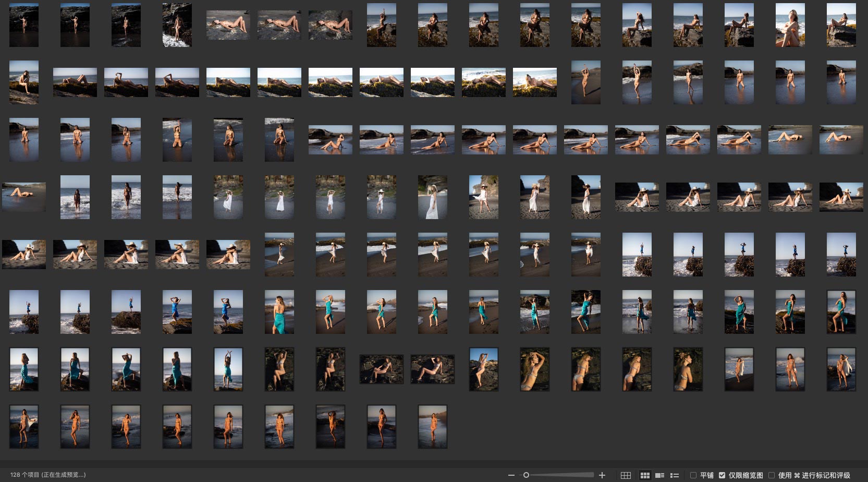Select the very last thumbnail in the grid
This screenshot has width=868, height=482.
pyautogui.click(x=432, y=427)
